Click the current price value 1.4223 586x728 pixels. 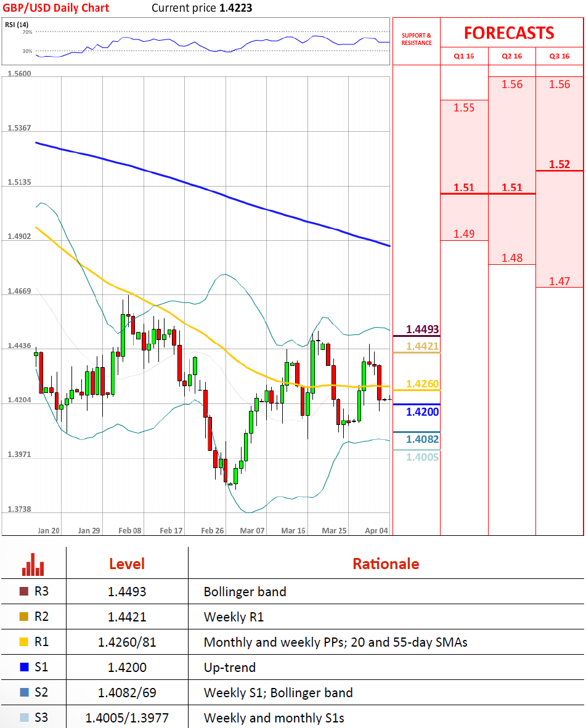236,8
